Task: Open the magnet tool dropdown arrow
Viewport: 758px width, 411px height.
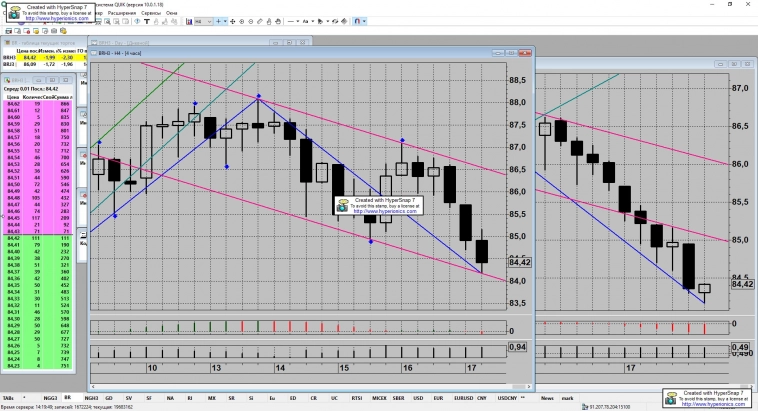Action: tap(364, 21)
